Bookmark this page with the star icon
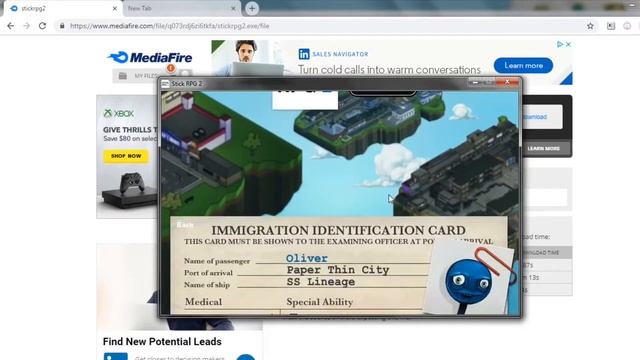The image size is (640, 360). tap(590, 26)
